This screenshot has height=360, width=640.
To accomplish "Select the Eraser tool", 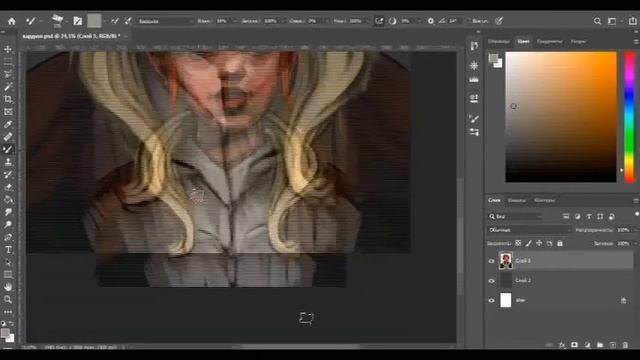I will [x=8, y=187].
